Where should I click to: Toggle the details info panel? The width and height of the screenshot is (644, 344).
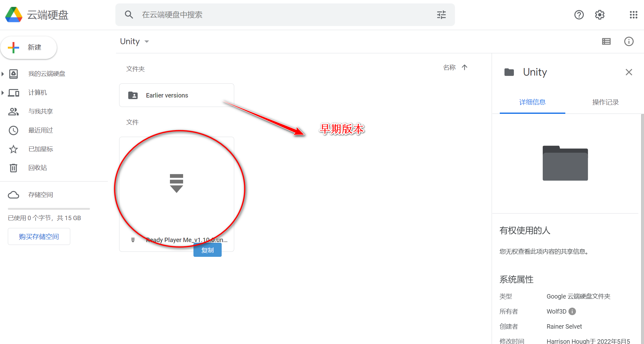pos(629,41)
